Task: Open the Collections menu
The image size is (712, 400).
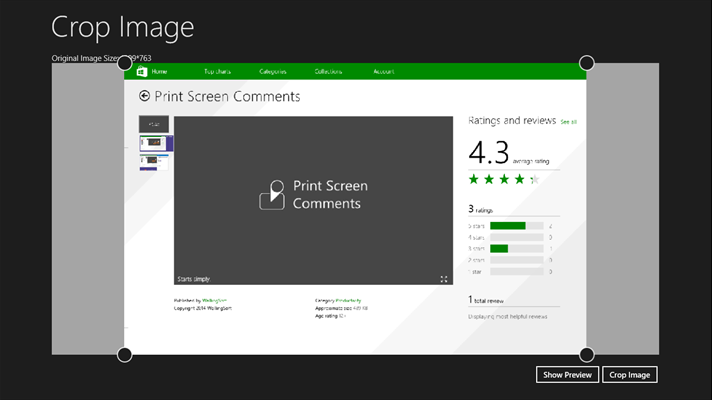Action: tap(328, 71)
